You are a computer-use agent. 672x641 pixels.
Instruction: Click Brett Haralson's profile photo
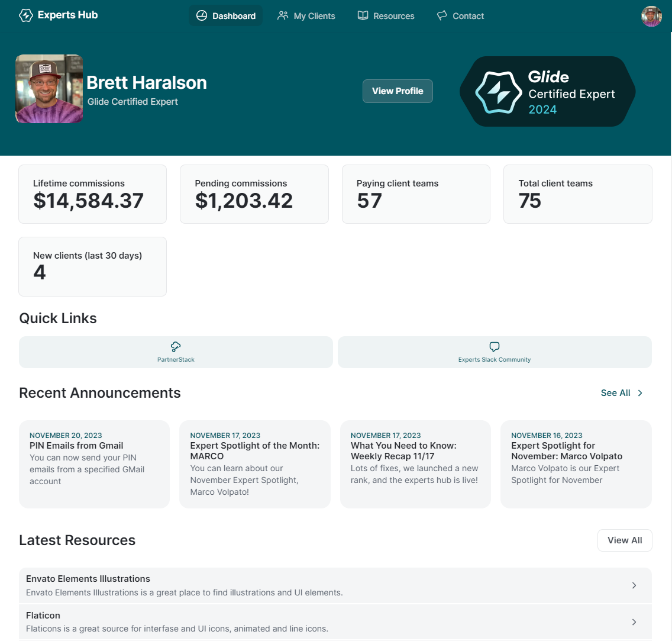pos(49,89)
